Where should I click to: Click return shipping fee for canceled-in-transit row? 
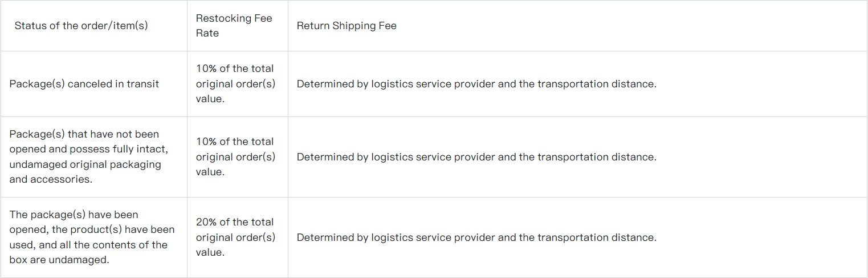coord(476,84)
